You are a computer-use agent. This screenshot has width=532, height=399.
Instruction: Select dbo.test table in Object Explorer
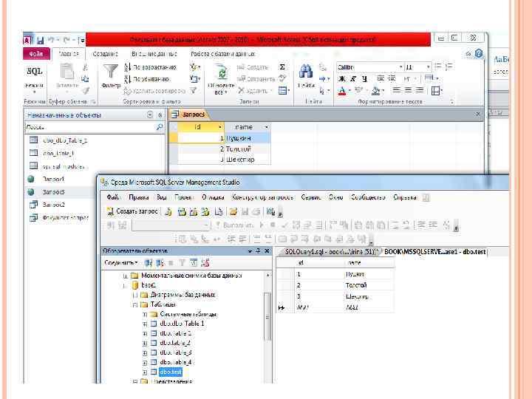click(x=171, y=372)
